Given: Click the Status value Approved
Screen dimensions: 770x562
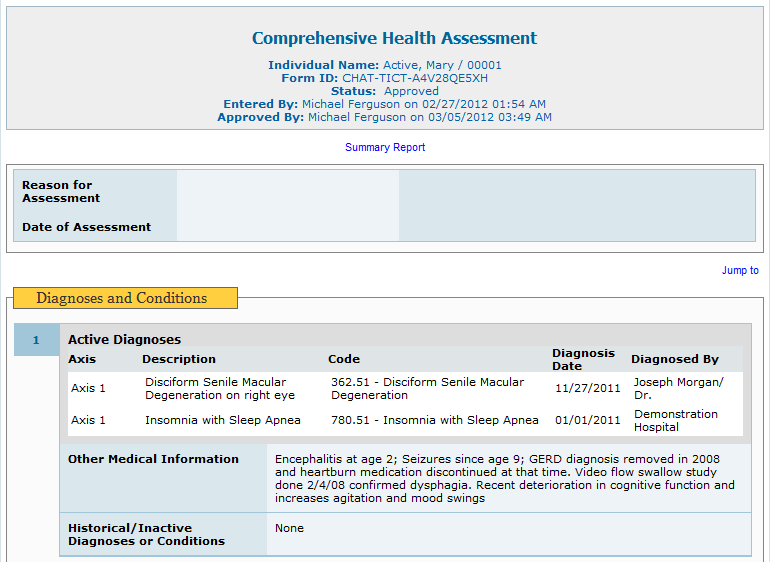Looking at the screenshot, I should click(411, 91).
